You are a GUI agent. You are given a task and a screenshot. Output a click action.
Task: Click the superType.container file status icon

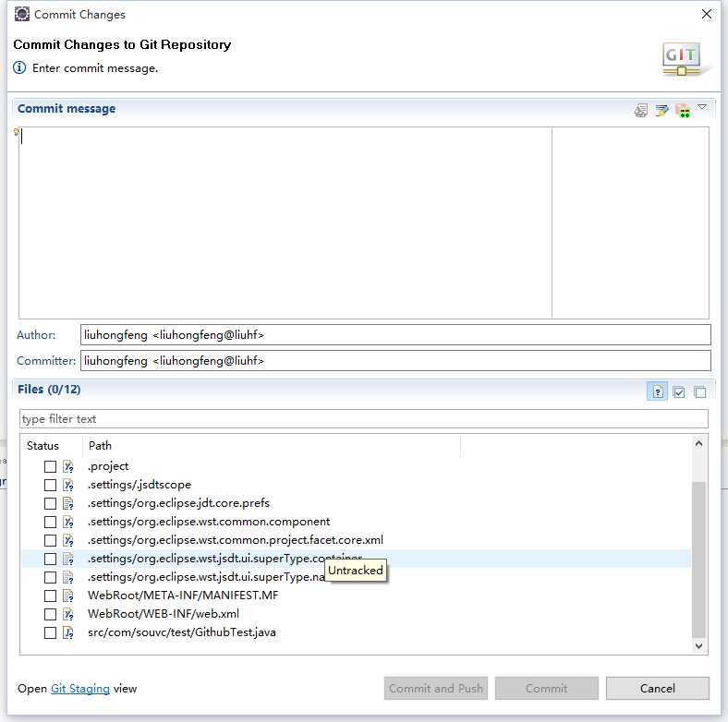click(68, 560)
